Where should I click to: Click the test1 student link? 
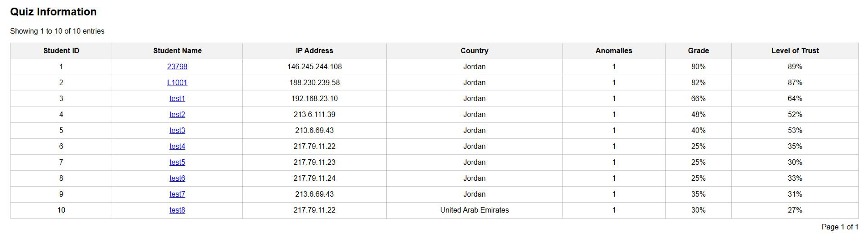pos(177,99)
